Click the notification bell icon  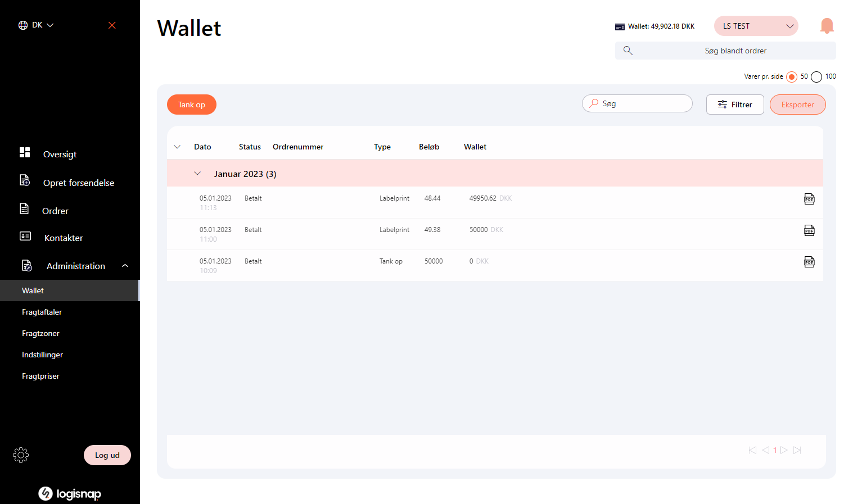point(827,25)
